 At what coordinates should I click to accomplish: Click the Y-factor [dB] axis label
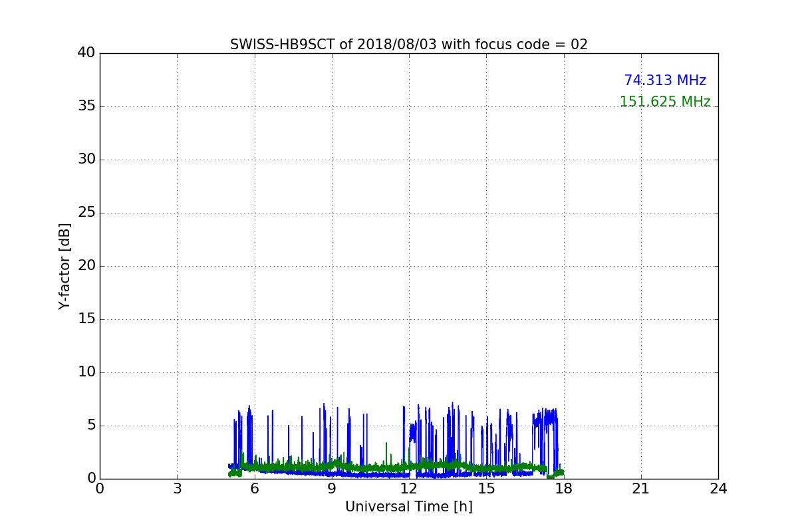click(x=65, y=266)
